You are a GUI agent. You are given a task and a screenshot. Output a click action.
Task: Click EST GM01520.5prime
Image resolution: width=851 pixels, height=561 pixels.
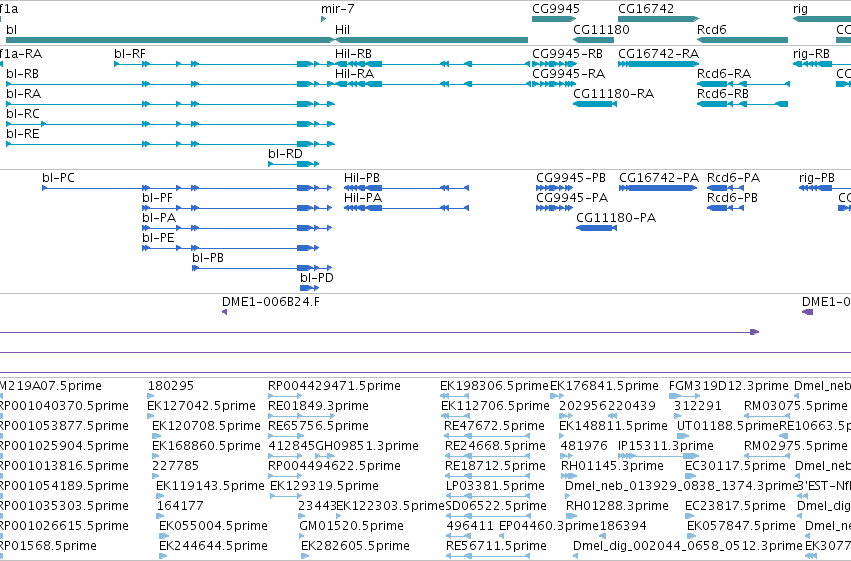click(303, 536)
